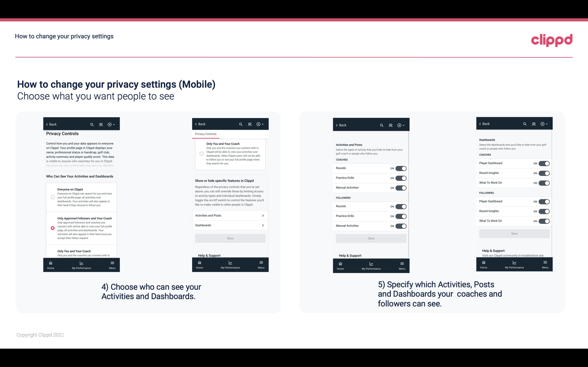
Task: Tap the profile icon in top navigation bar
Action: coord(101,124)
